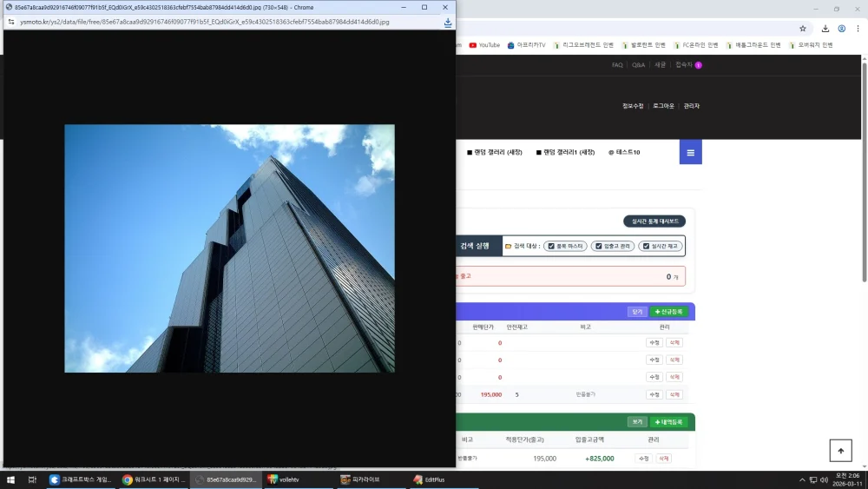The height and width of the screenshot is (489, 868).
Task: Switch to 크래프트박스 게임 taskbar app
Action: (x=81, y=479)
